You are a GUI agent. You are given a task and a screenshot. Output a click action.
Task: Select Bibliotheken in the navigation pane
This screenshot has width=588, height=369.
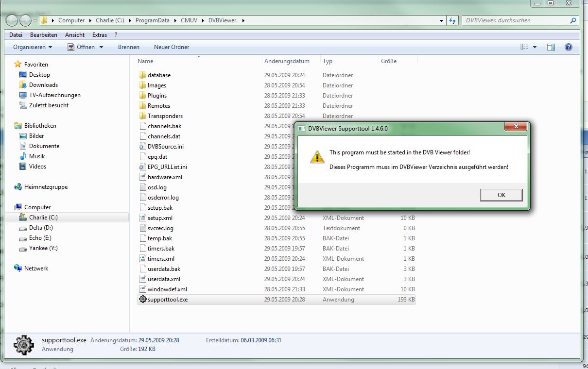tap(40, 126)
